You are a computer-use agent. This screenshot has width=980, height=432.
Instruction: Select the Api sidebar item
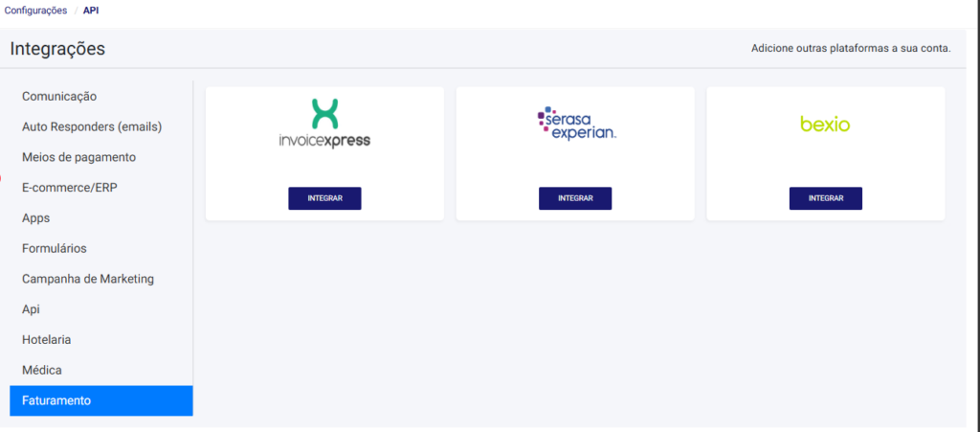(32, 309)
